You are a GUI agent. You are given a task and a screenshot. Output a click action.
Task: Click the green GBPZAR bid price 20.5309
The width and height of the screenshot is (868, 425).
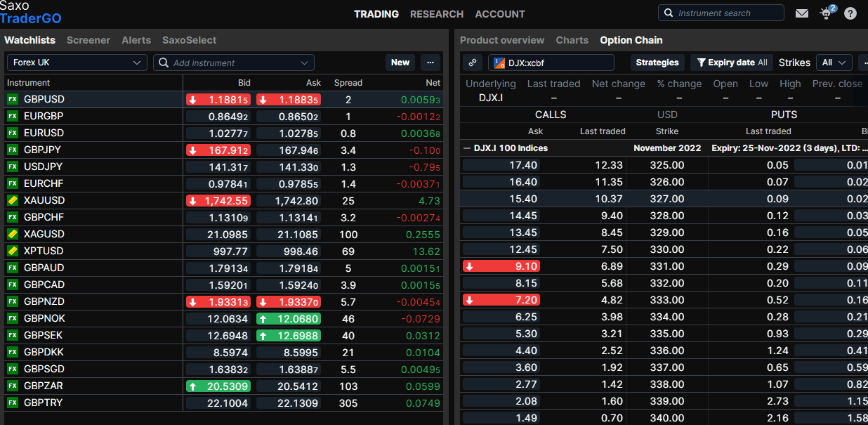point(218,386)
